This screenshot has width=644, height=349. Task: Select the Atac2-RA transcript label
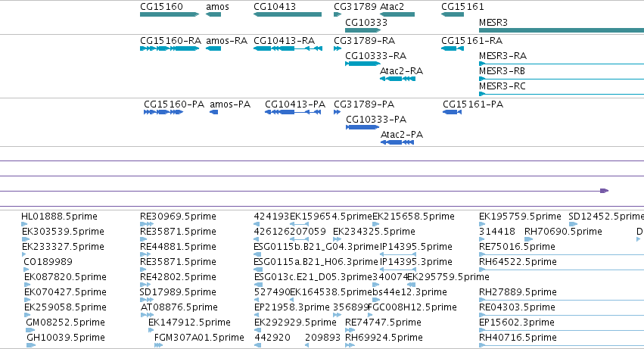(x=401, y=71)
